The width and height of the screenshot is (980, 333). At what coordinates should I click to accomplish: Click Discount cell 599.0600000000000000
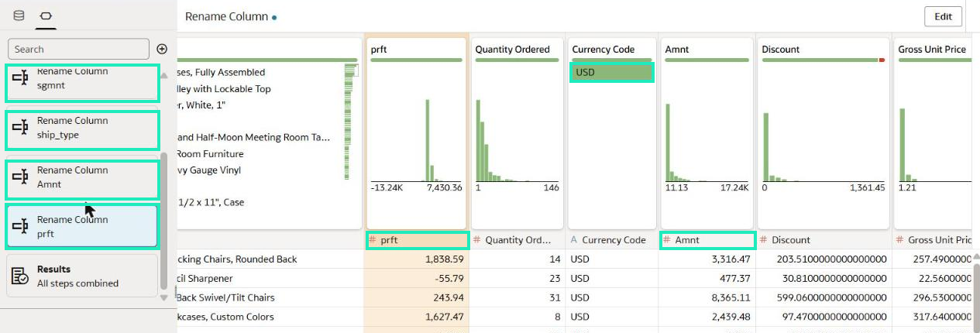pos(824,298)
